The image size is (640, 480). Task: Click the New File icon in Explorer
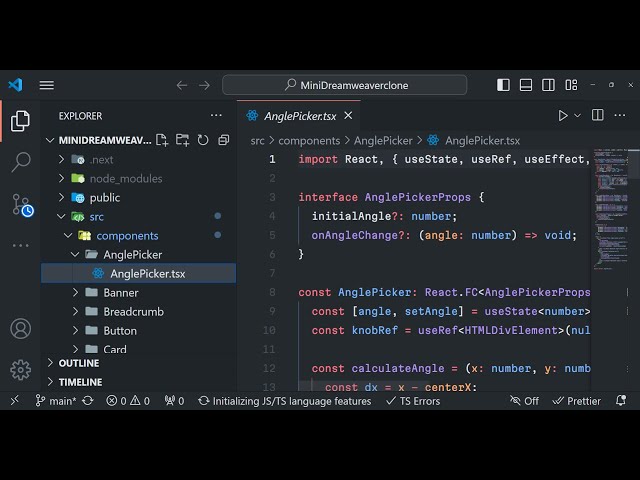(164, 140)
